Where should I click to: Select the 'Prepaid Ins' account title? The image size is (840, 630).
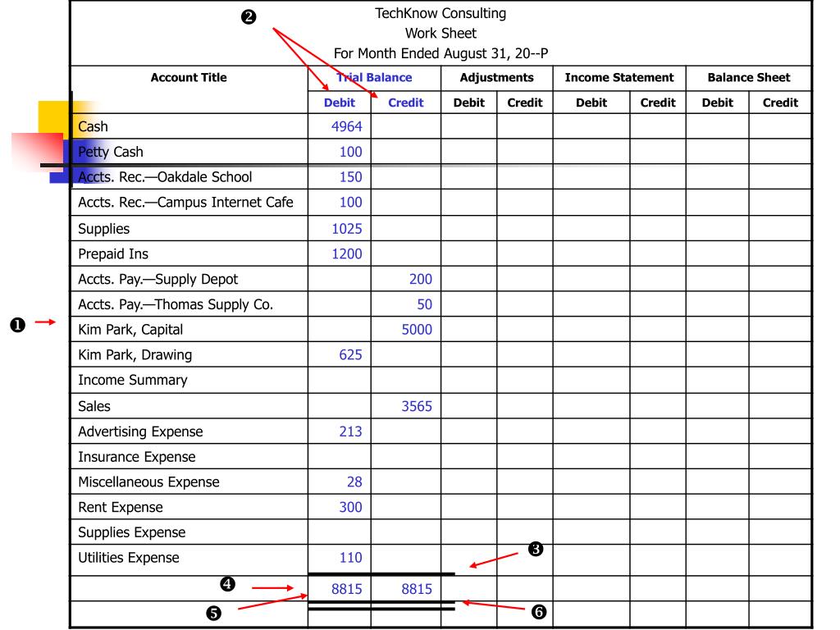click(x=113, y=254)
